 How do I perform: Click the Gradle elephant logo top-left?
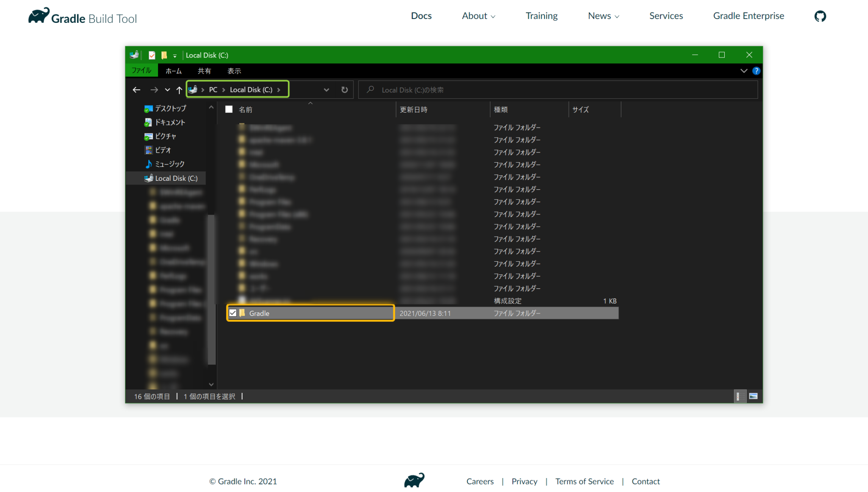coord(39,15)
